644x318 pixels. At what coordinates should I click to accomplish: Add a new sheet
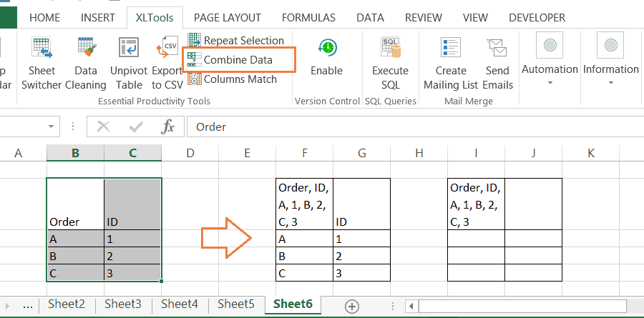point(352,306)
